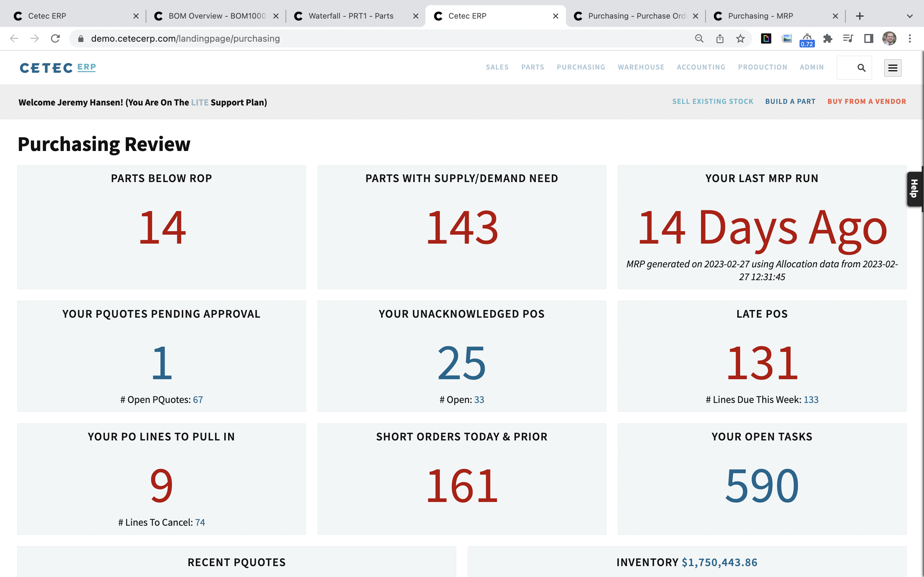Click the Cetec ERP logo
Screen dimensions: 924x577
pos(58,68)
